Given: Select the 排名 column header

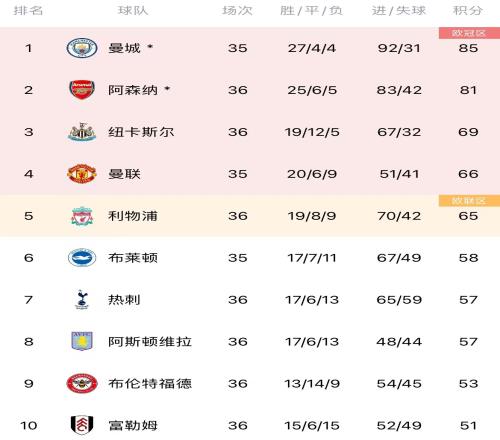Looking at the screenshot, I should (28, 10).
